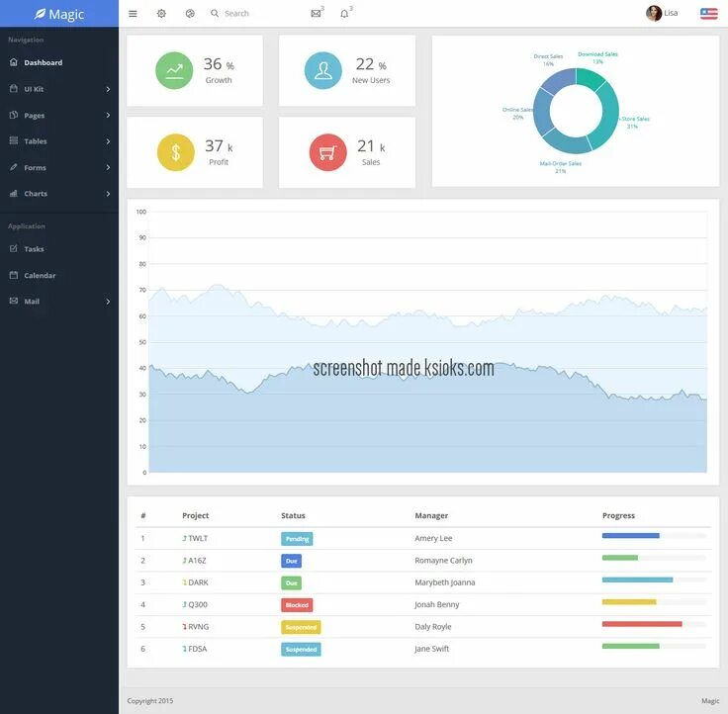
Task: Click the Progress column header
Action: tap(618, 516)
